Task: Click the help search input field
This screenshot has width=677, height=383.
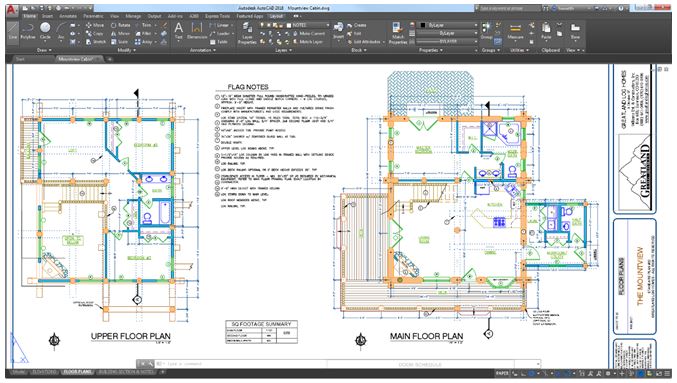Action: tap(509, 8)
